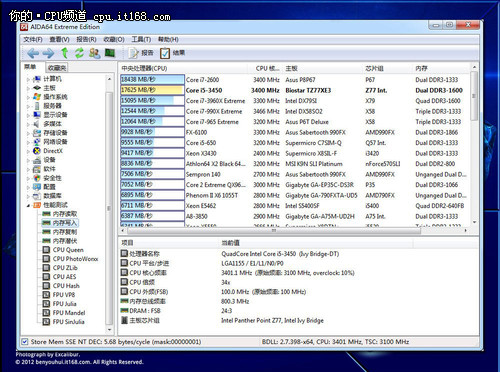
Task: Open the FPU Mandel benchmark
Action: (x=64, y=313)
